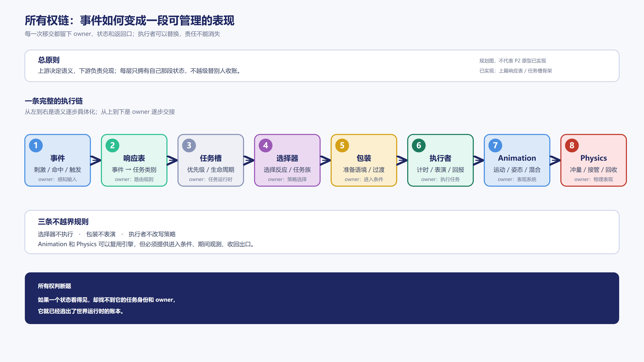
Task: Click the label owner：表现系统
Action: [517, 179]
